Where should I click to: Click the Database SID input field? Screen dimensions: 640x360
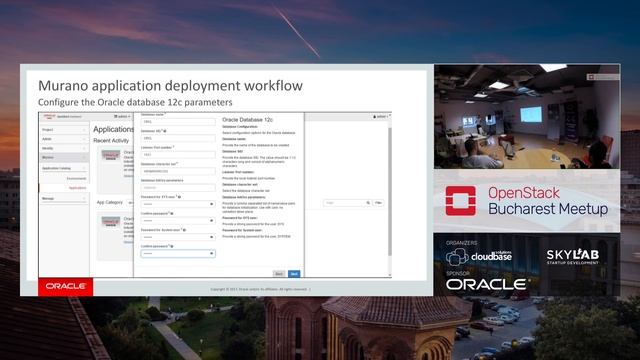pos(178,138)
